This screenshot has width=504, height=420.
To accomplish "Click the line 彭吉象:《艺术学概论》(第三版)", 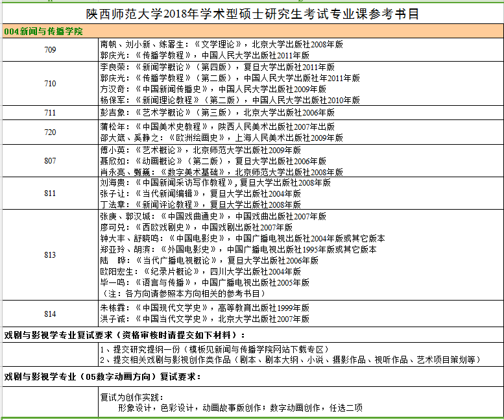I will [x=217, y=112].
